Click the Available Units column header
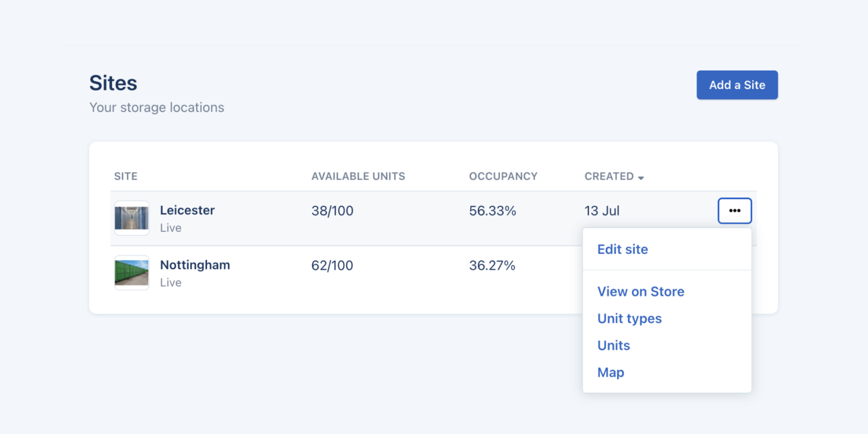Screen dimensions: 868x434 (x=358, y=176)
